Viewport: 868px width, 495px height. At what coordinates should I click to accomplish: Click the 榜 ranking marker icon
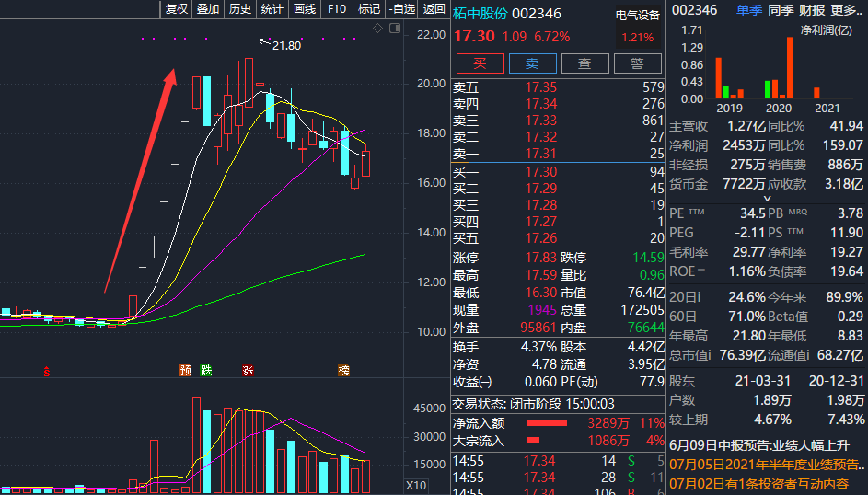[x=343, y=370]
